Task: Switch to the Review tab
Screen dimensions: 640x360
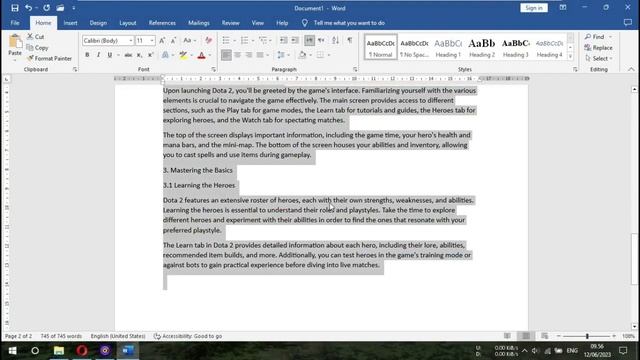Action: 231,23
